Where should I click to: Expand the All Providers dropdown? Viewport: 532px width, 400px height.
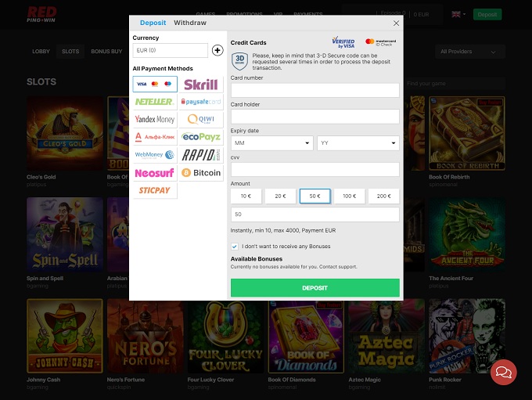[x=469, y=52]
